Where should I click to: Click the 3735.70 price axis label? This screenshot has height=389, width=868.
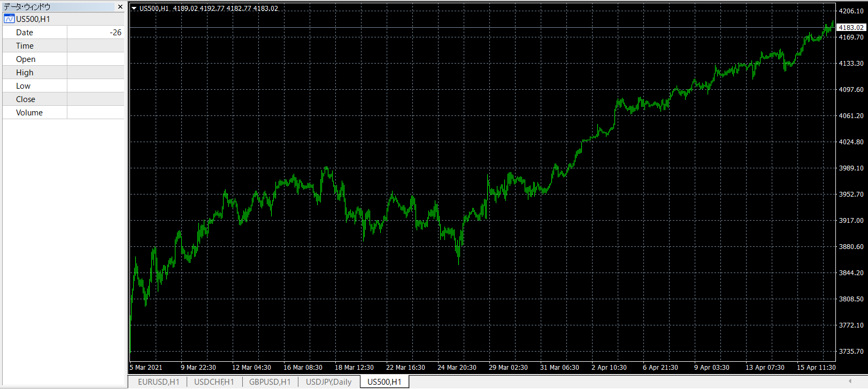click(851, 352)
